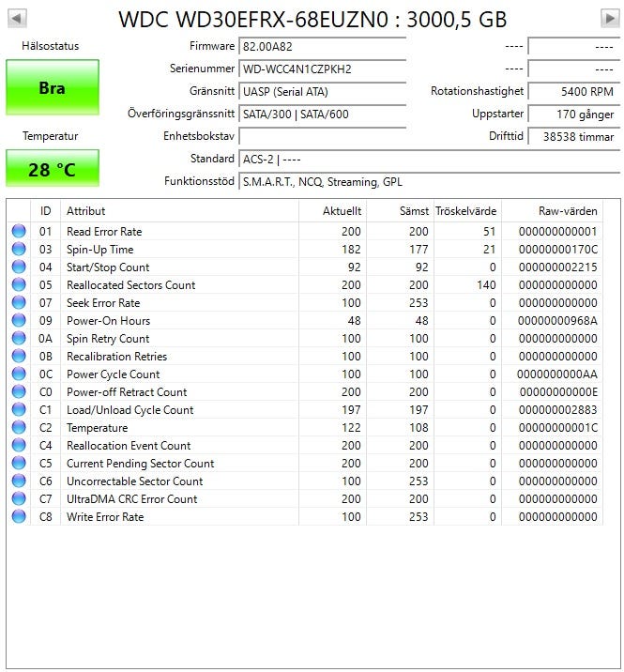Click the blue status icon for Read Error Rate
The height and width of the screenshot is (672, 624).
(x=19, y=232)
